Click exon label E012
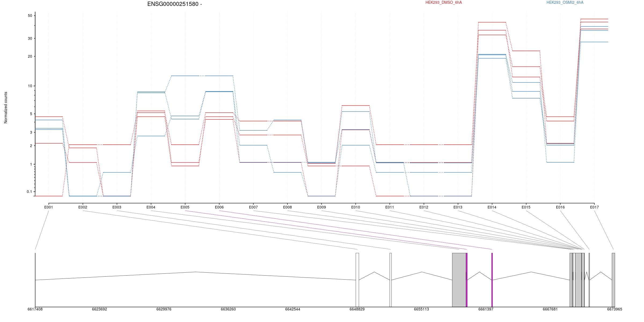Screen dimensions: 644x322 click(x=424, y=207)
